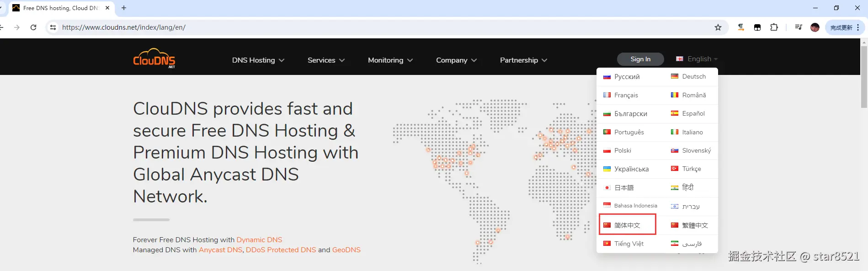Click the German flag icon
Viewport: 868px width, 271px height.
tap(675, 76)
